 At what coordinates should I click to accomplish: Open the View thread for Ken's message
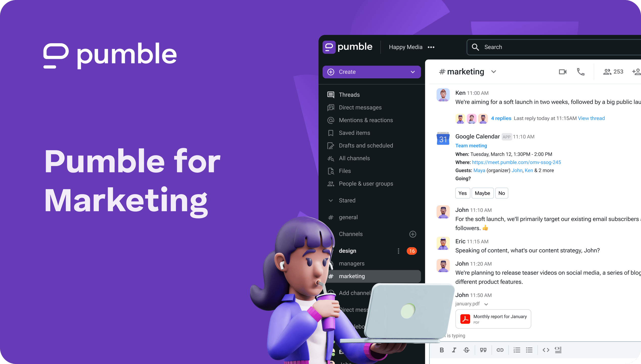[591, 118]
